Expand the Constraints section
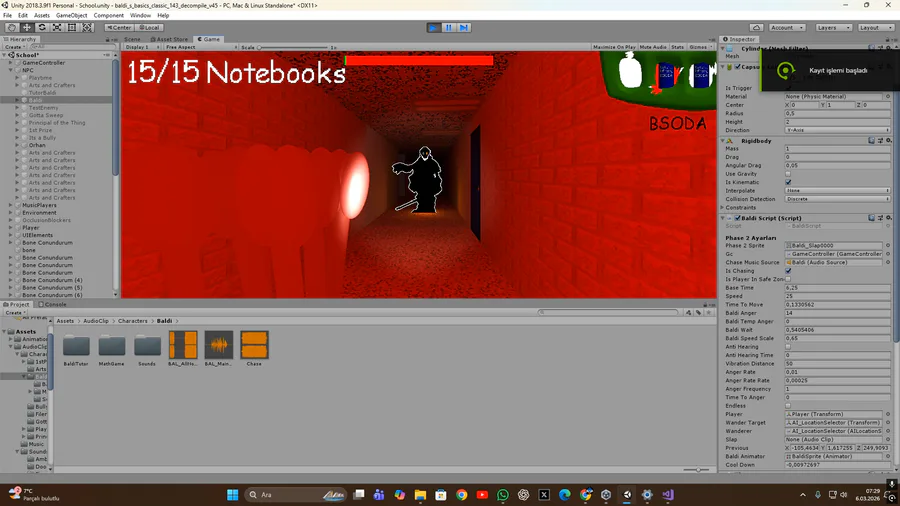Image resolution: width=900 pixels, height=506 pixels. coord(723,207)
